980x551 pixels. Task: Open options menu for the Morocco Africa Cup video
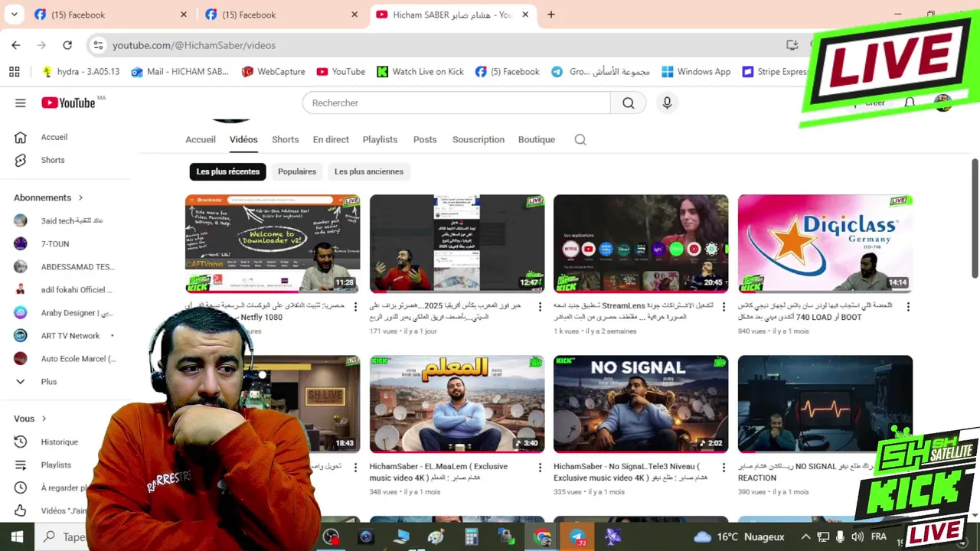point(540,307)
